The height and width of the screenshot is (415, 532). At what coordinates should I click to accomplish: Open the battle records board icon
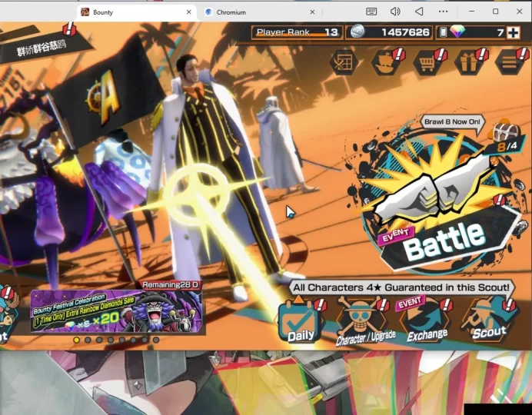[x=344, y=62]
